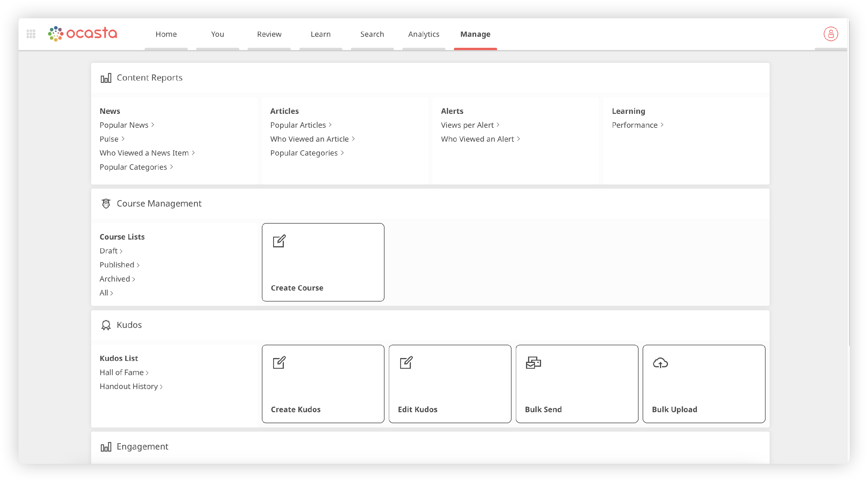Click the Create Kudos edit icon
The width and height of the screenshot is (868, 482).
click(279, 363)
